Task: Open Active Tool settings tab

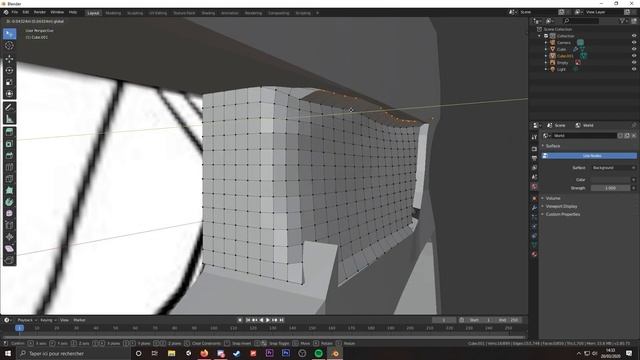Action: pyautogui.click(x=534, y=138)
